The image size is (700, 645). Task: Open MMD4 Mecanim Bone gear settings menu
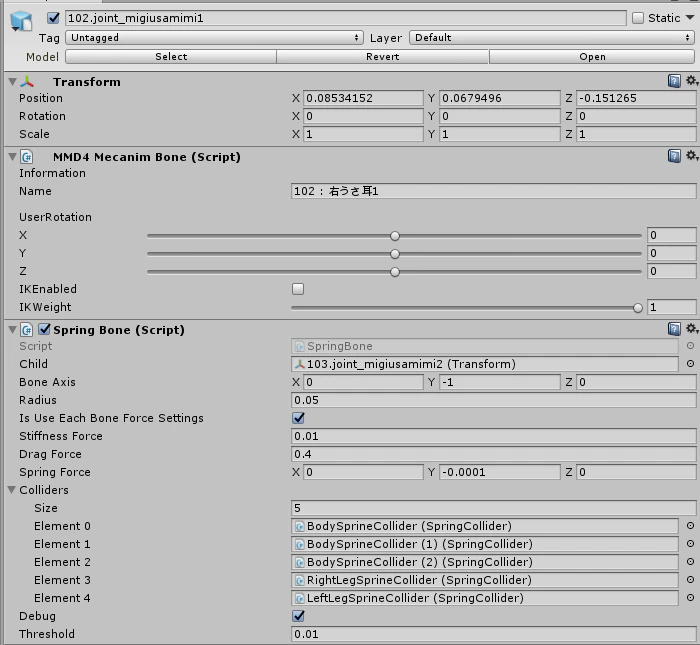pos(692,155)
